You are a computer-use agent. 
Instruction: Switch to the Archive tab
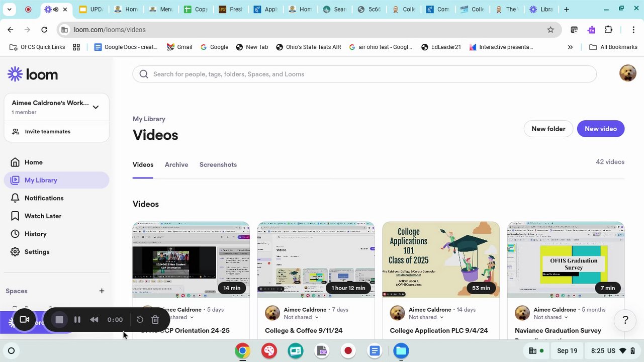pos(176,165)
